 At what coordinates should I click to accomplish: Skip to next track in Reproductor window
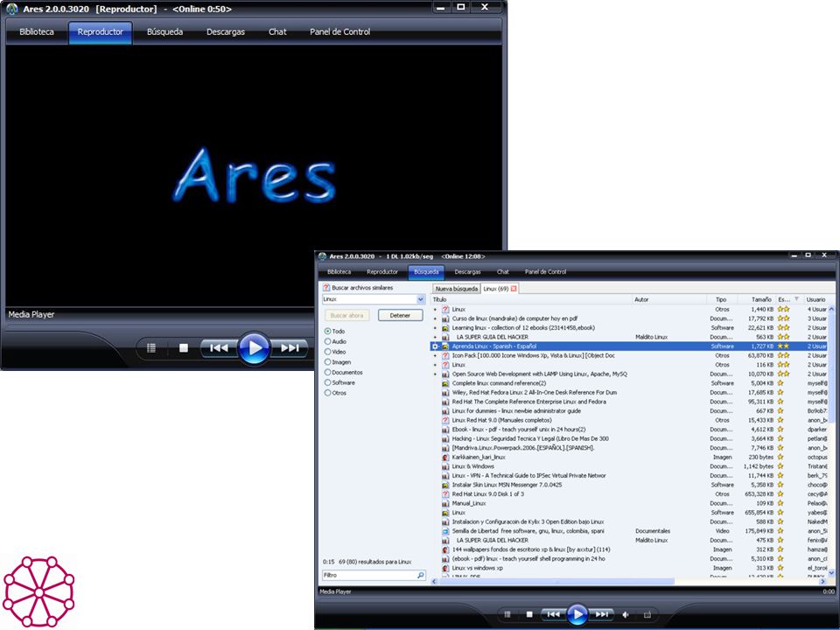click(290, 348)
